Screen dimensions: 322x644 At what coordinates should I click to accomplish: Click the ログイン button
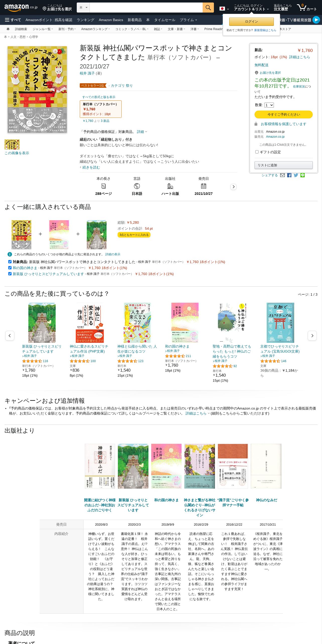point(252,22)
